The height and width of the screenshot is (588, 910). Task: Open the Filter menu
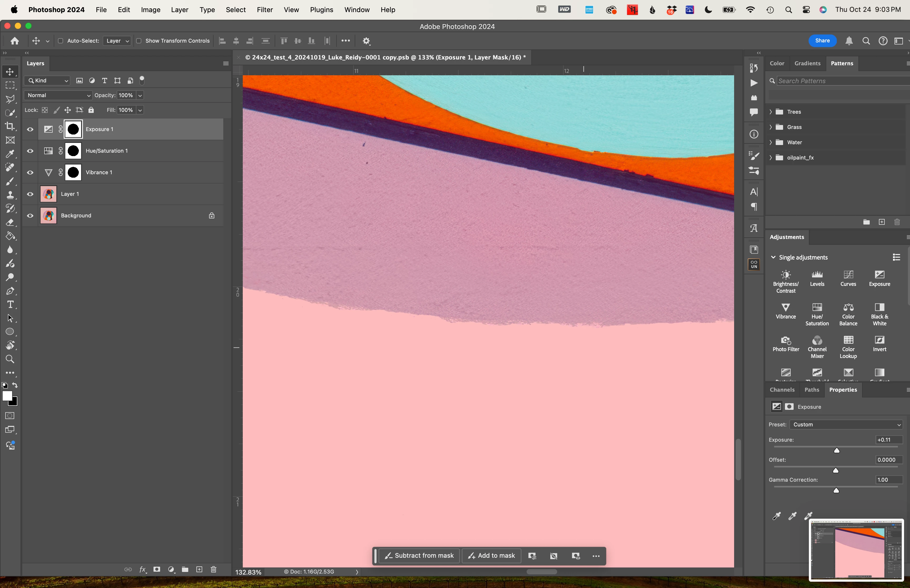tap(264, 9)
